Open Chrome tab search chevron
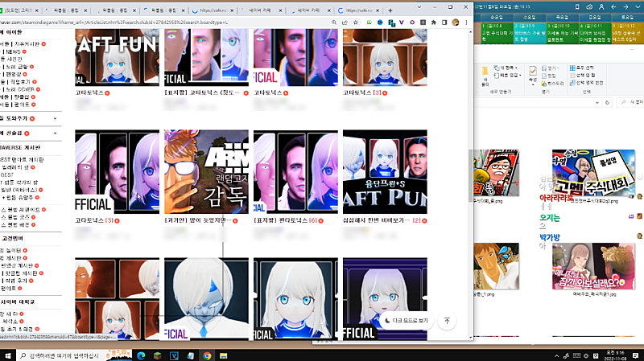 419,7
